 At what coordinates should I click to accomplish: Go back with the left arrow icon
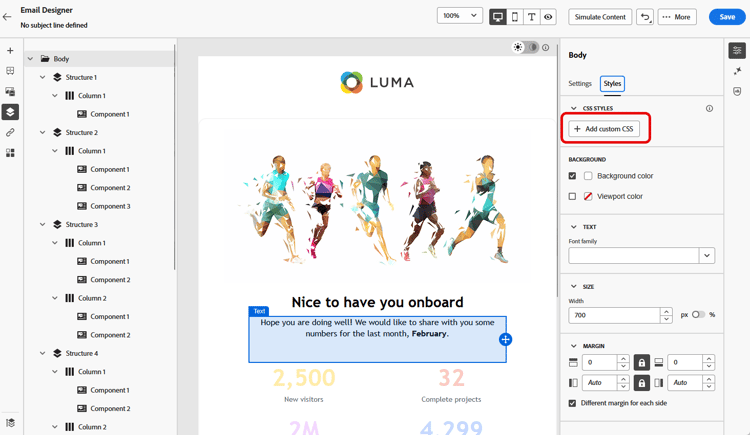pos(7,17)
